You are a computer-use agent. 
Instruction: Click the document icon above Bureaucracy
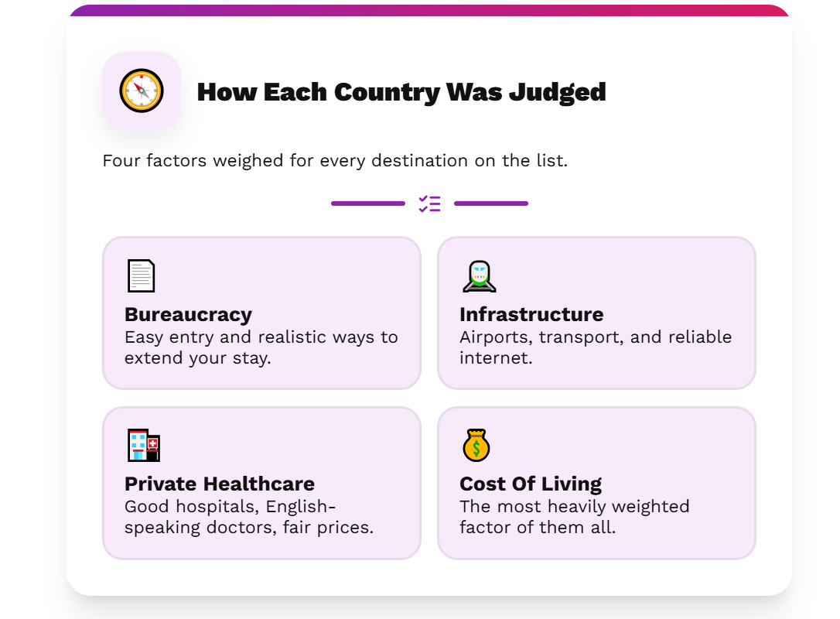(x=142, y=275)
